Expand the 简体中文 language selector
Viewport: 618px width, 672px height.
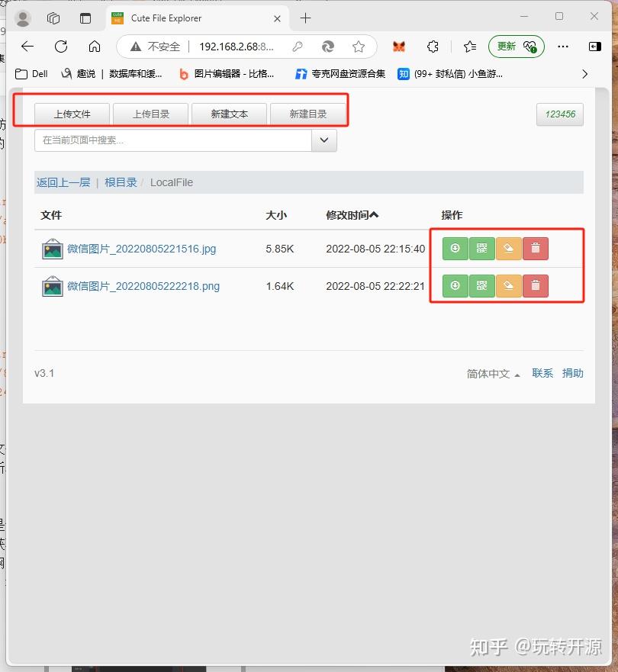tap(488, 373)
